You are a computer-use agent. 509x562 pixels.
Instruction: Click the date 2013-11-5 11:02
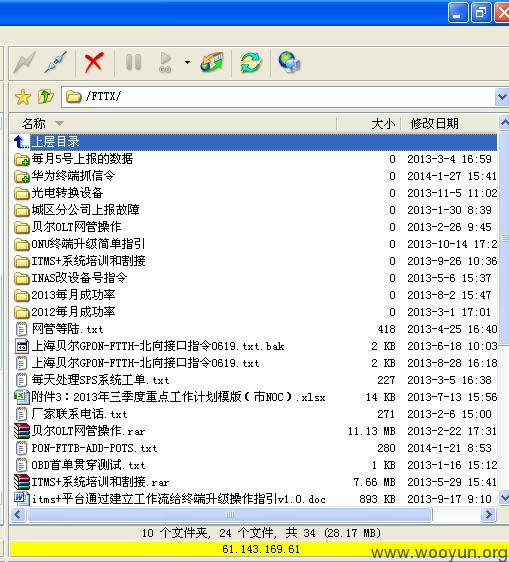pos(452,193)
